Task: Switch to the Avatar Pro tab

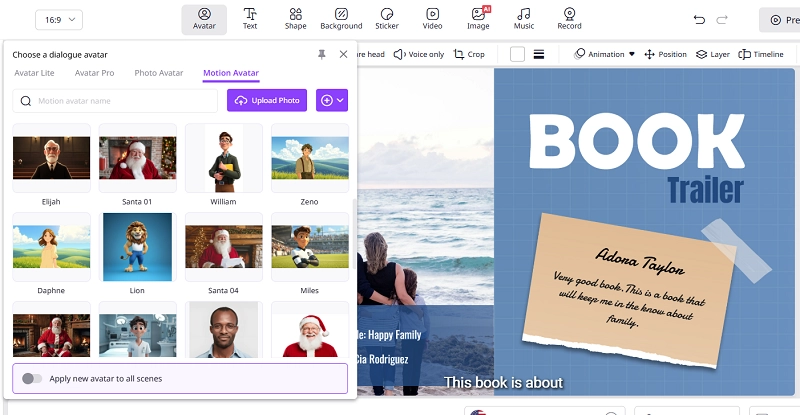Action: pyautogui.click(x=94, y=73)
